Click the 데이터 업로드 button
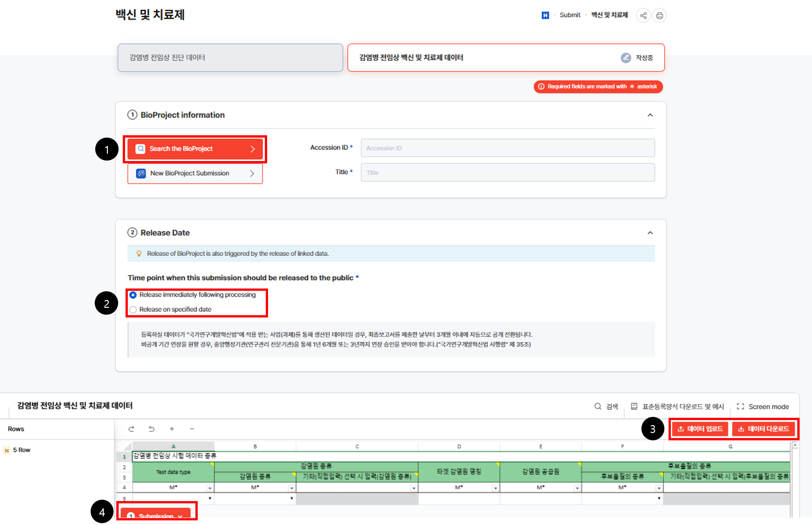The height and width of the screenshot is (525, 812). click(699, 428)
